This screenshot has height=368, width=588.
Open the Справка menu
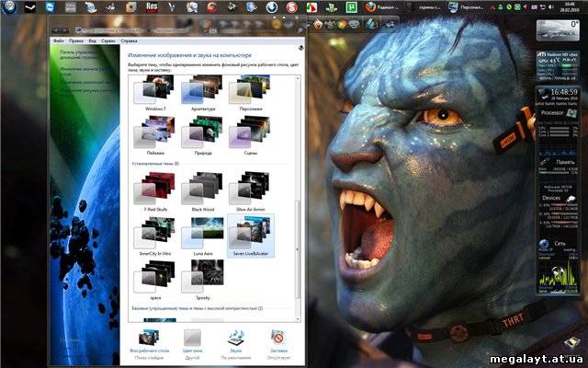coord(129,40)
